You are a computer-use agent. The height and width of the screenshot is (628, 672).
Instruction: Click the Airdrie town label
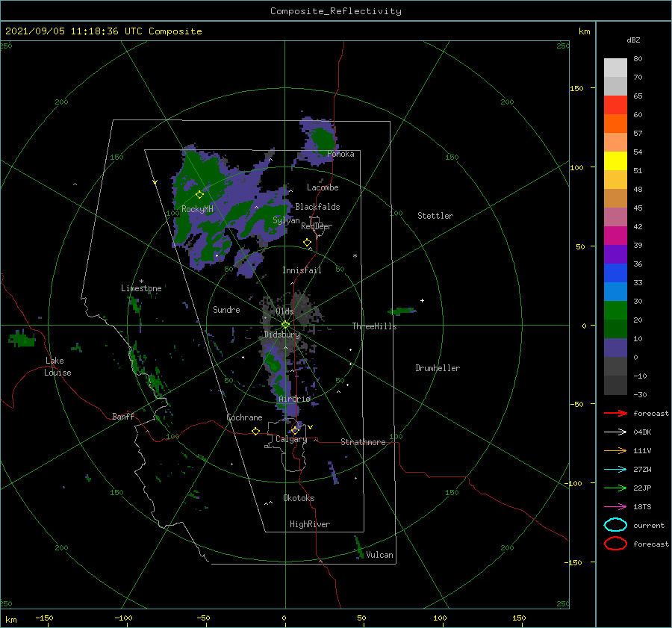pyautogui.click(x=294, y=399)
